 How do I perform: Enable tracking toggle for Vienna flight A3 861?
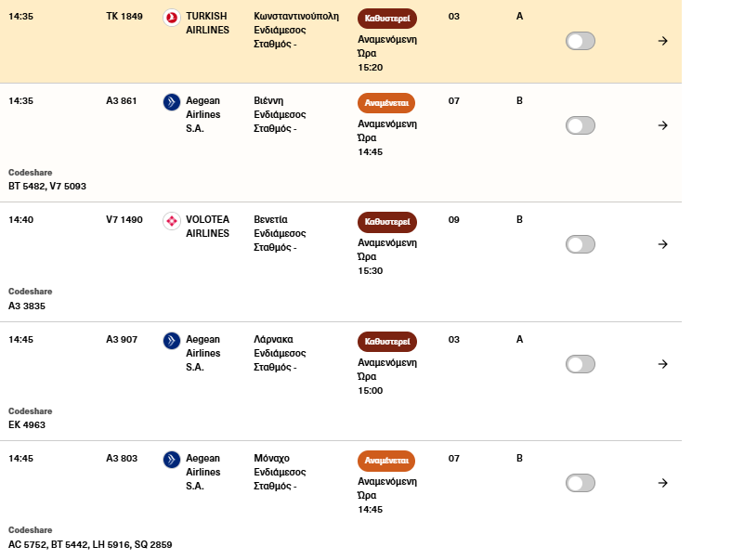[x=581, y=125]
